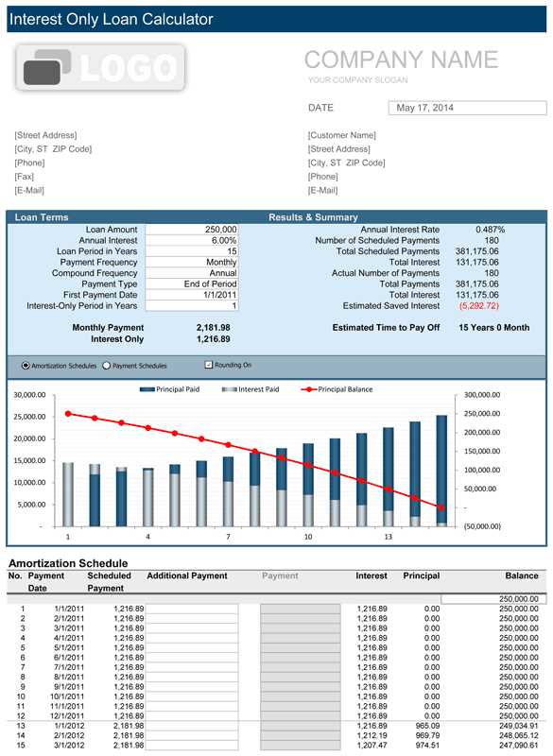
Task: Click the balance value 249,034.91
Action: click(519, 726)
